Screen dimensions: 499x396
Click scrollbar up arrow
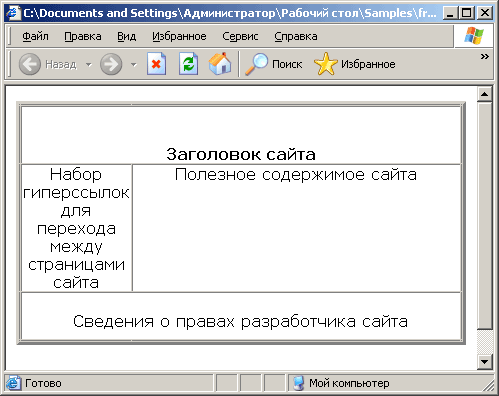[x=485, y=95]
